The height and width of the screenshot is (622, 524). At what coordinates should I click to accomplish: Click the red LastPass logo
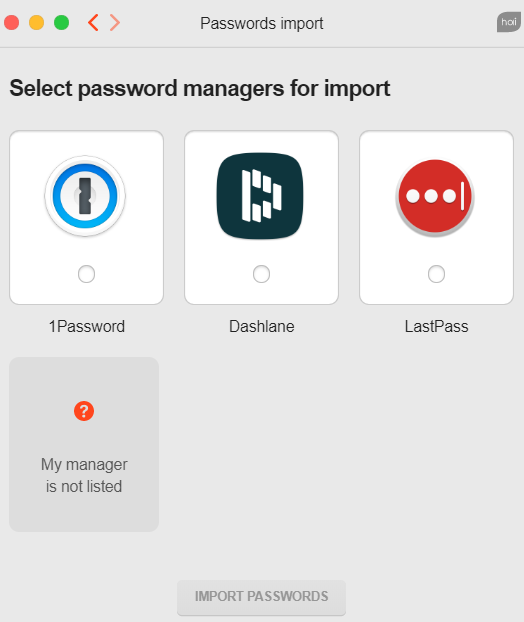pos(435,197)
